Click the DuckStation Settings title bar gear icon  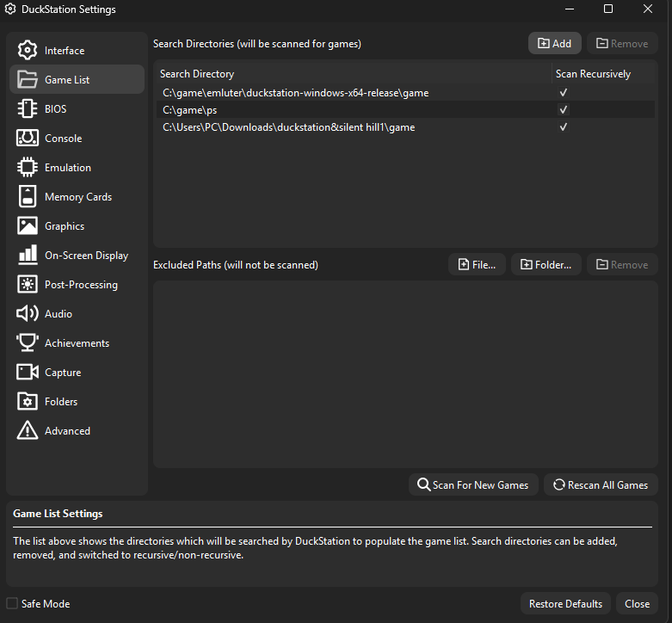[x=10, y=9]
